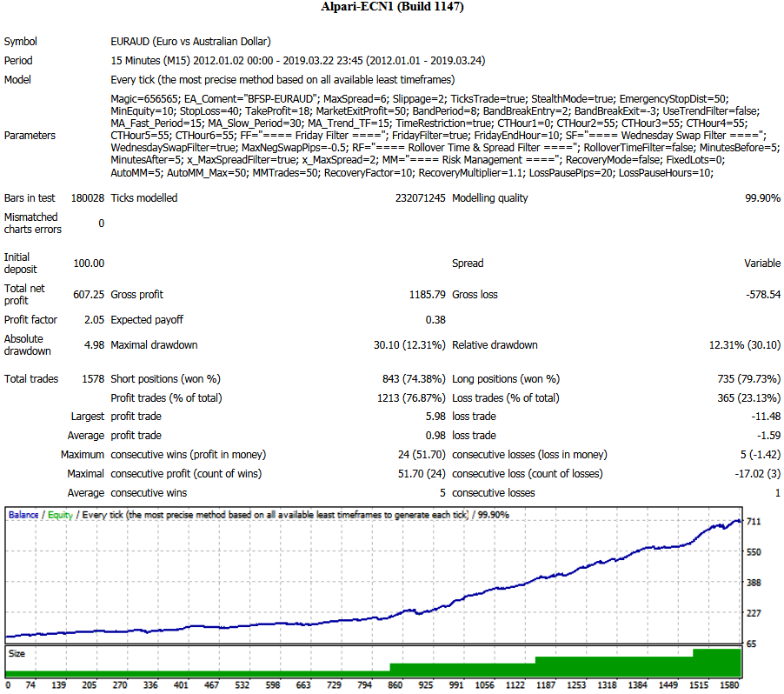The image size is (784, 694).
Task: Click the average profit trade value 0.98
Action: [435, 436]
